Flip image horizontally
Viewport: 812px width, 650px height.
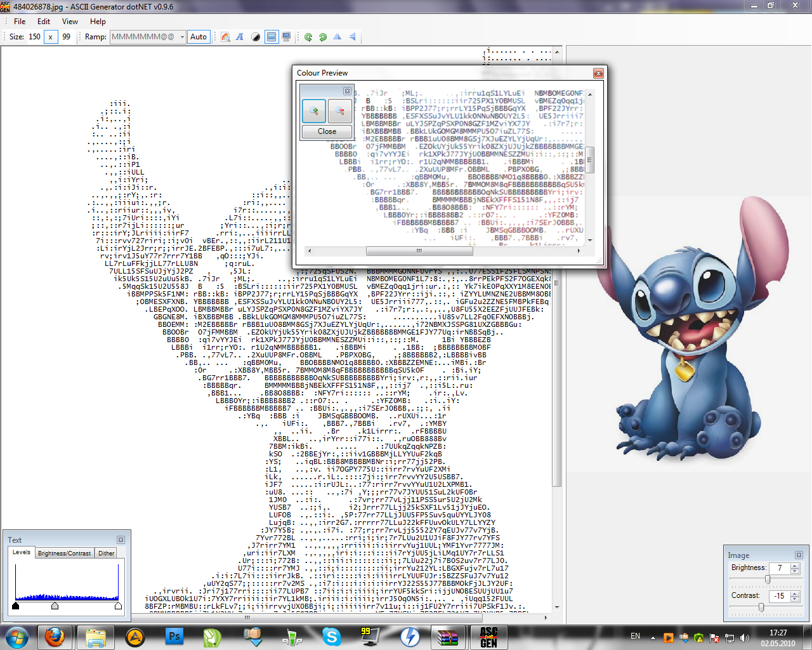(x=337, y=37)
